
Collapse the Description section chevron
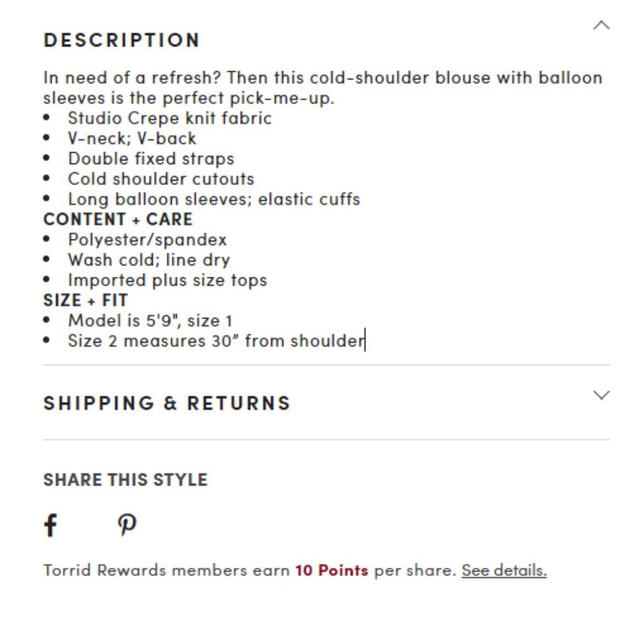point(601,26)
